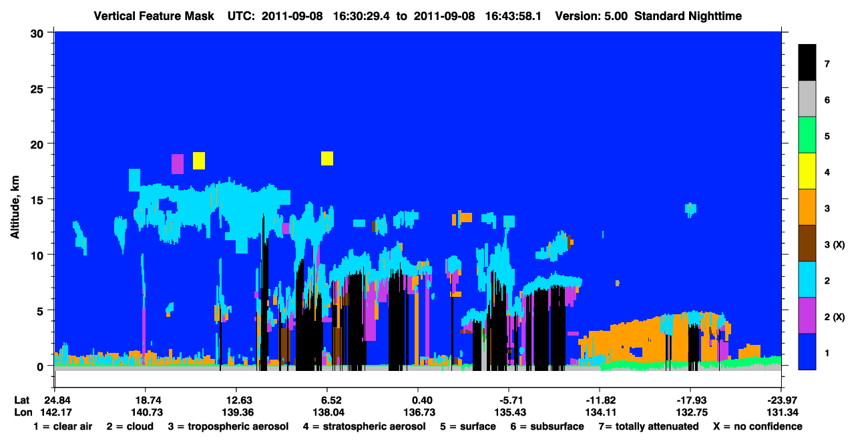Select the start time '16:30:29.4'
This screenshot has height=445, width=868.
point(361,16)
